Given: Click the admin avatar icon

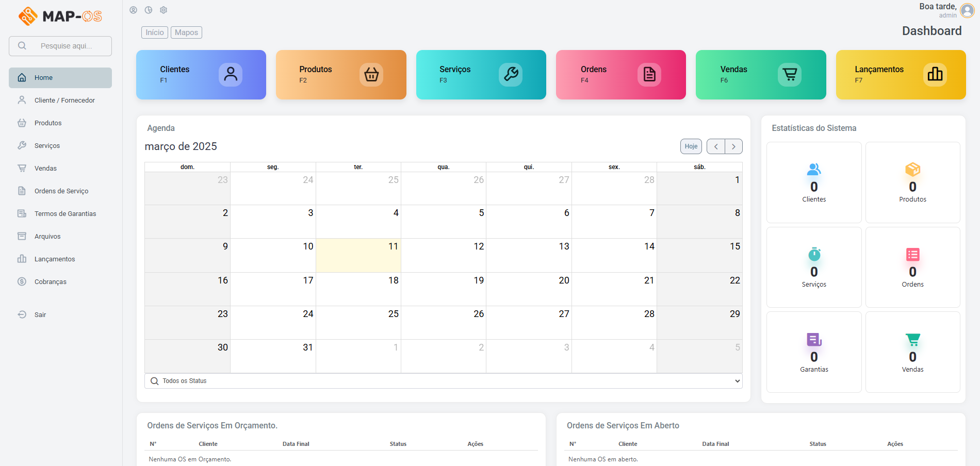Looking at the screenshot, I should [967, 11].
